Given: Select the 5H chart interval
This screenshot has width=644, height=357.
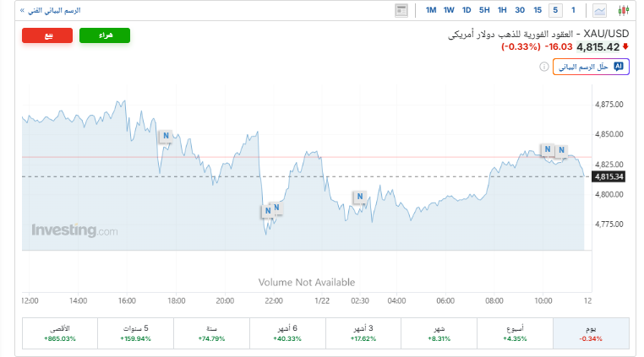Looking at the screenshot, I should click(x=484, y=10).
